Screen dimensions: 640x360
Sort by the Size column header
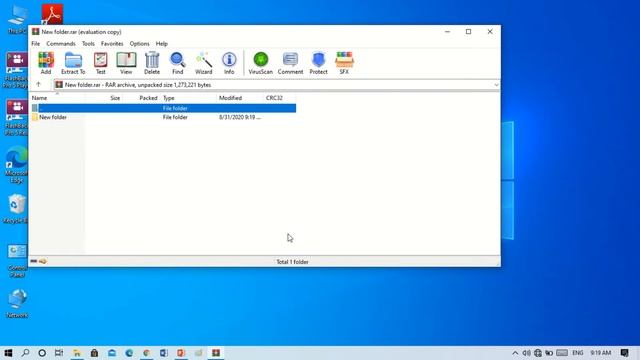coord(104,98)
